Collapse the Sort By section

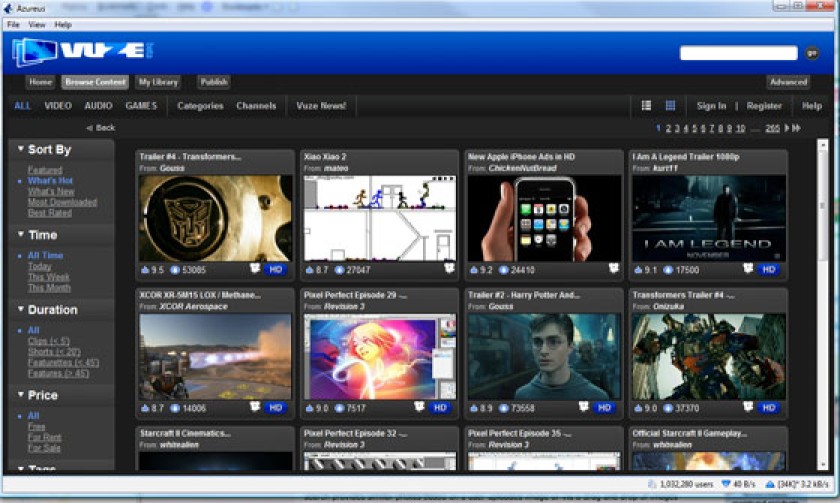pyautogui.click(x=20, y=149)
